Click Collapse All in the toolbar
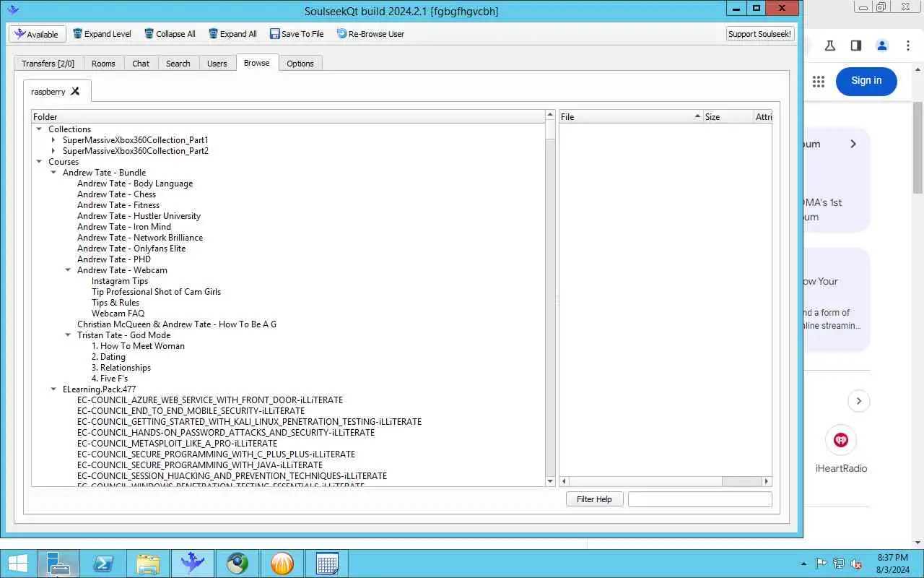Viewport: 924px width, 578px height. point(170,34)
